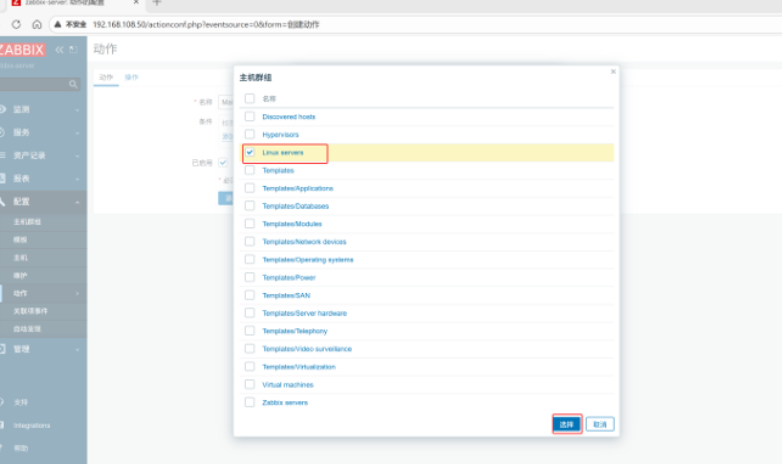782x464 pixels.
Task: Open the Hypervisors link
Action: coord(280,135)
